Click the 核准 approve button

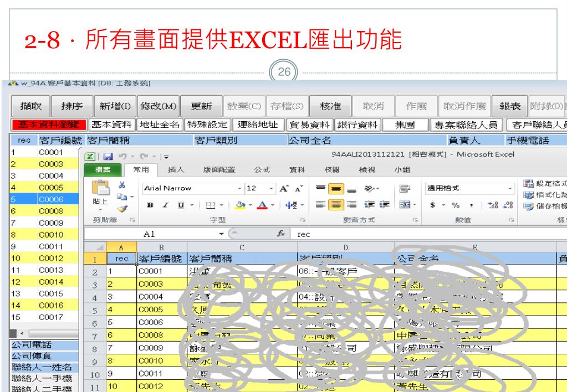click(x=330, y=106)
